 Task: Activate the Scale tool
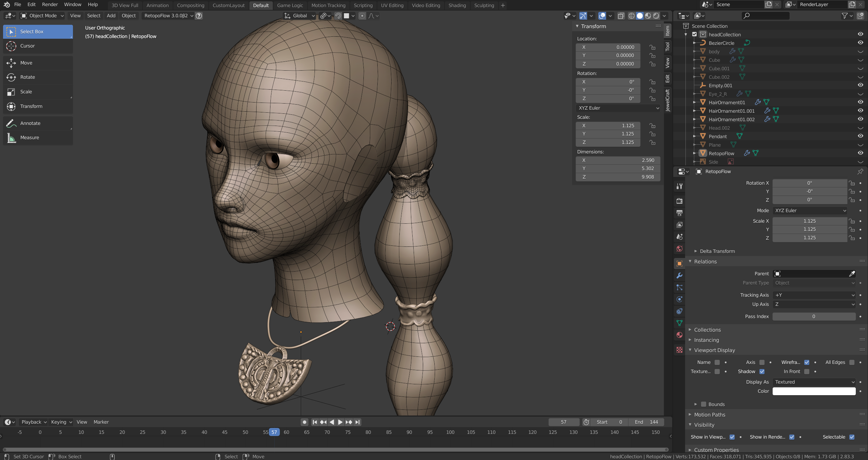coord(38,92)
